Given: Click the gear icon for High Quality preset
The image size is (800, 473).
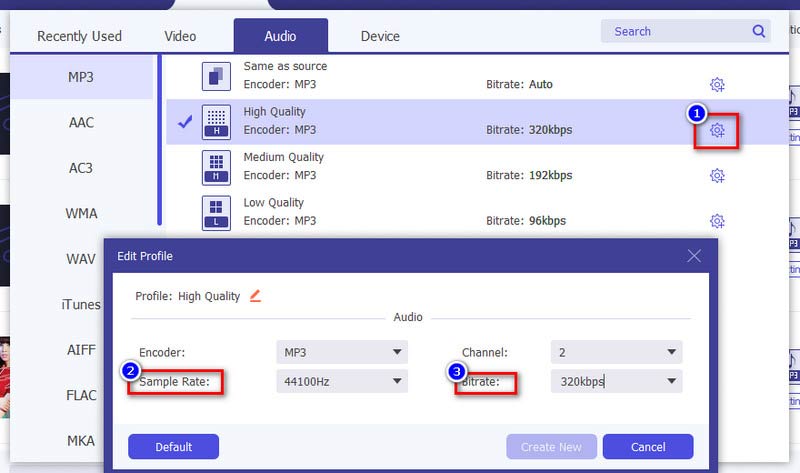Looking at the screenshot, I should point(717,130).
